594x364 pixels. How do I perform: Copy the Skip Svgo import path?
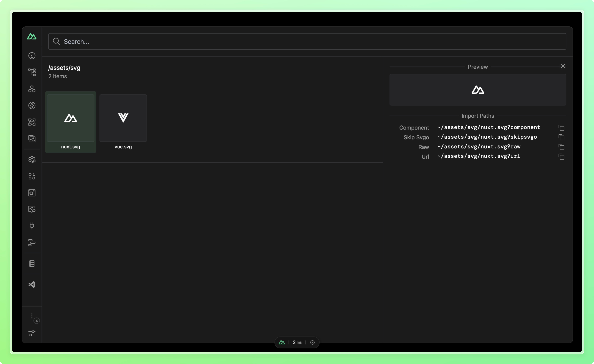point(561,137)
